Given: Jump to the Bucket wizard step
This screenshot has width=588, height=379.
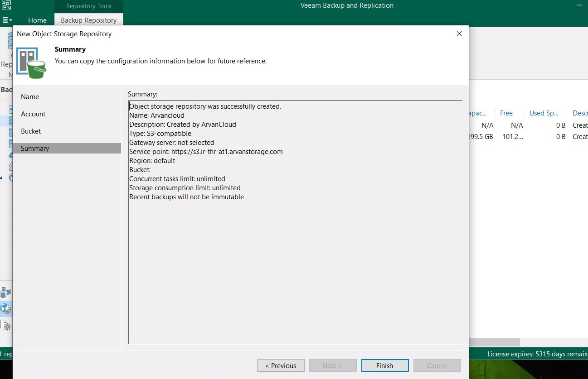Looking at the screenshot, I should click(31, 131).
